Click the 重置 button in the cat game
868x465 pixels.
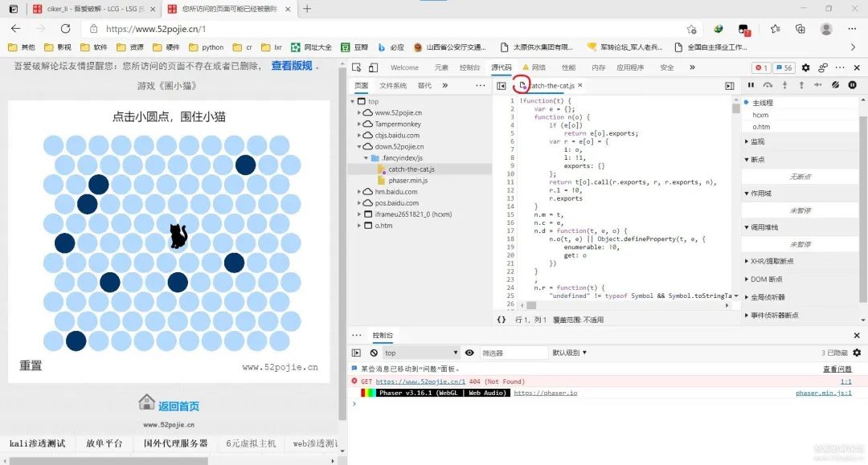click(x=31, y=366)
